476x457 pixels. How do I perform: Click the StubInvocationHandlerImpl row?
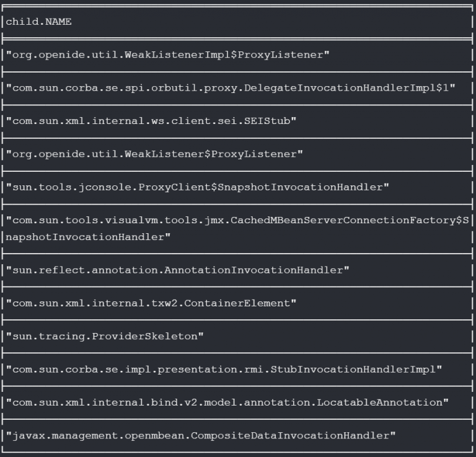pos(223,369)
